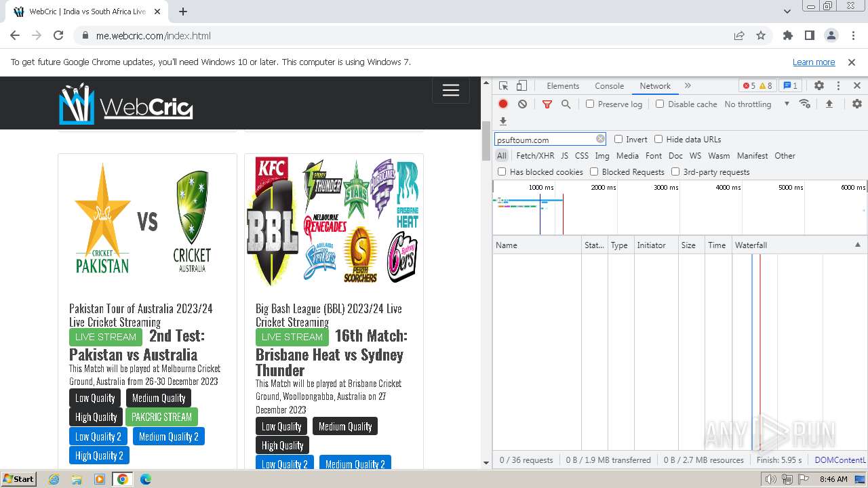Reload the current page
The width and height of the screenshot is (868, 488).
(x=58, y=35)
